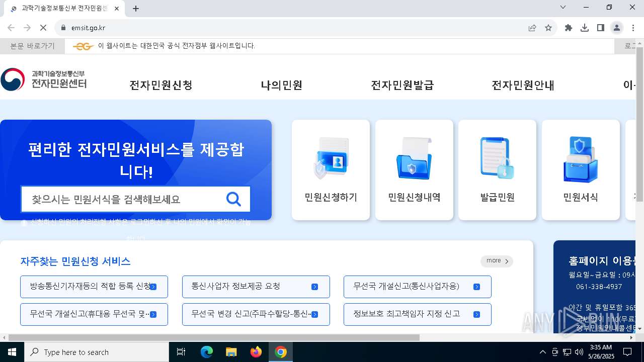The height and width of the screenshot is (362, 644).
Task: Launch Firefox from taskbar
Action: tap(256, 352)
